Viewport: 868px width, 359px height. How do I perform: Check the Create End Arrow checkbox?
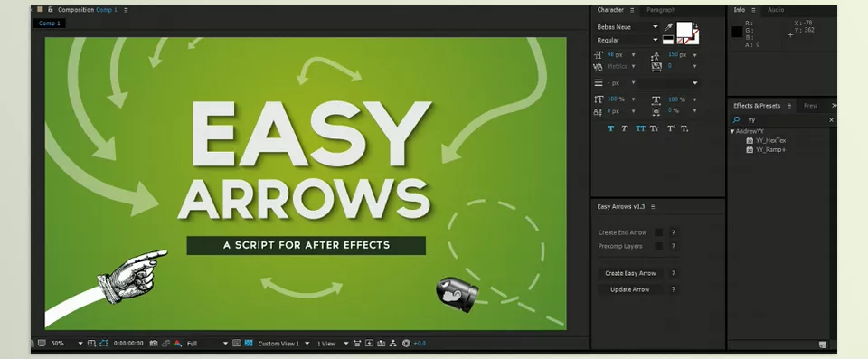[658, 232]
